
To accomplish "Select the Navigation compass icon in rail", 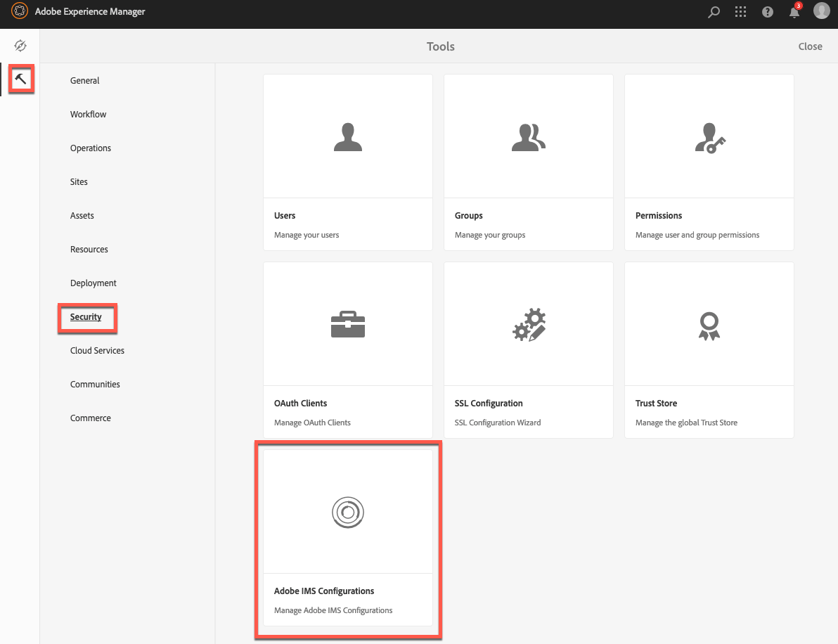I will point(20,46).
